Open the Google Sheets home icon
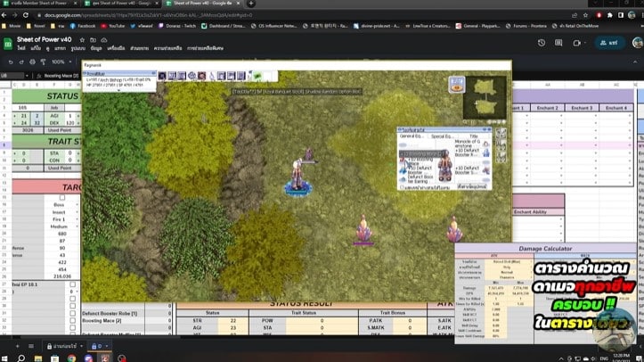The image size is (644, 362). tap(8, 43)
